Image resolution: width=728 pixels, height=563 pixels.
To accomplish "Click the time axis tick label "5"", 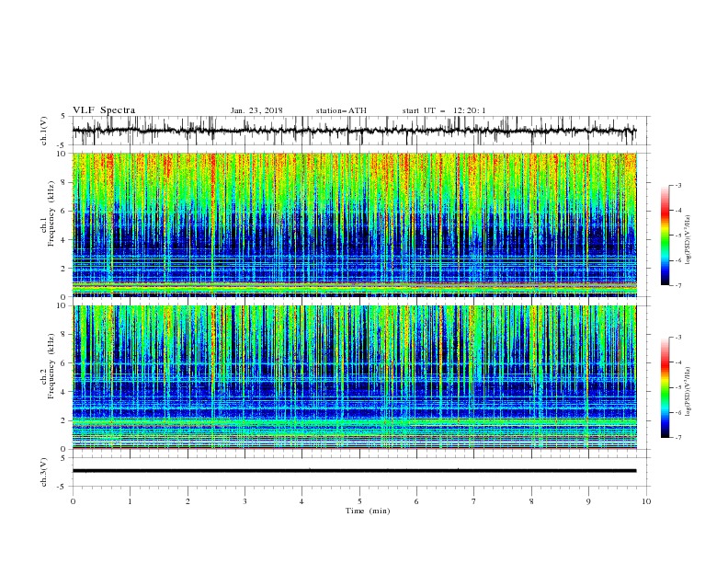I will point(359,501).
